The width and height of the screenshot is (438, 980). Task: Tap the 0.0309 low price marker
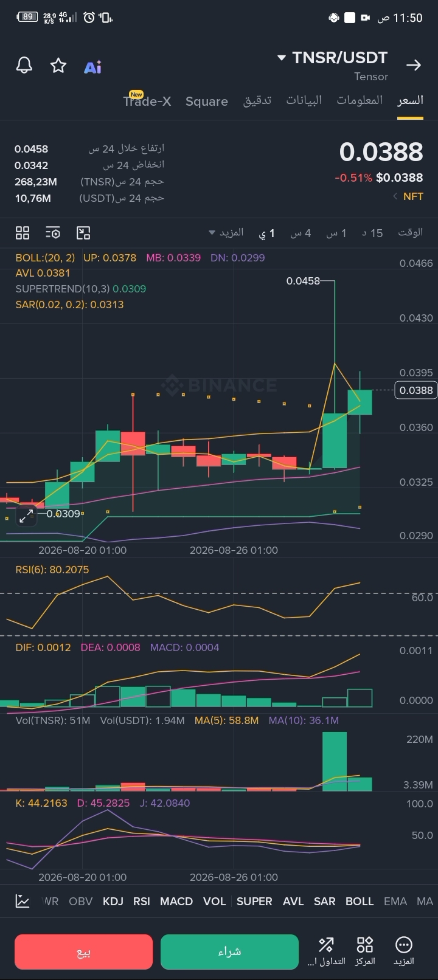[63, 514]
